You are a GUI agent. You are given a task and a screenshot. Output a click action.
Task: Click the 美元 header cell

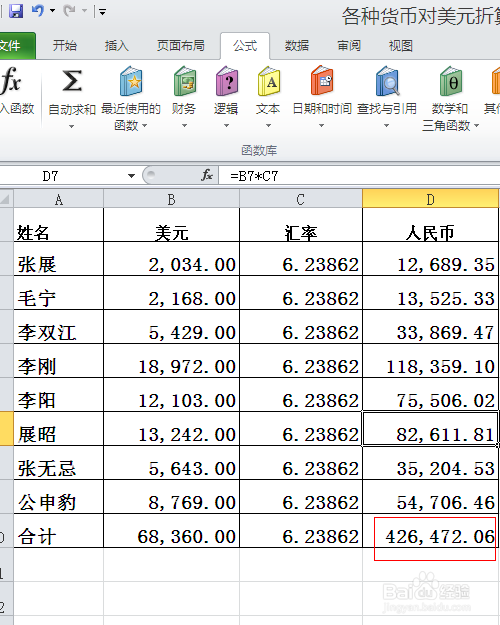coord(171,225)
